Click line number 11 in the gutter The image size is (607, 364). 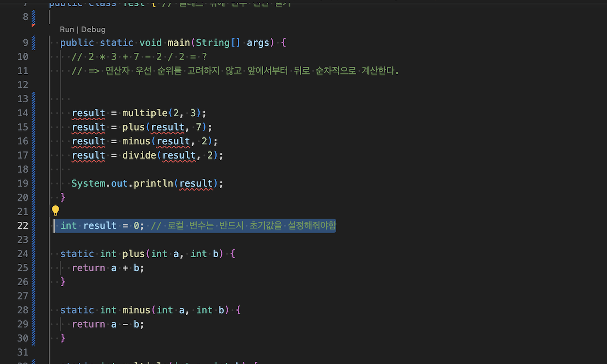pos(22,71)
